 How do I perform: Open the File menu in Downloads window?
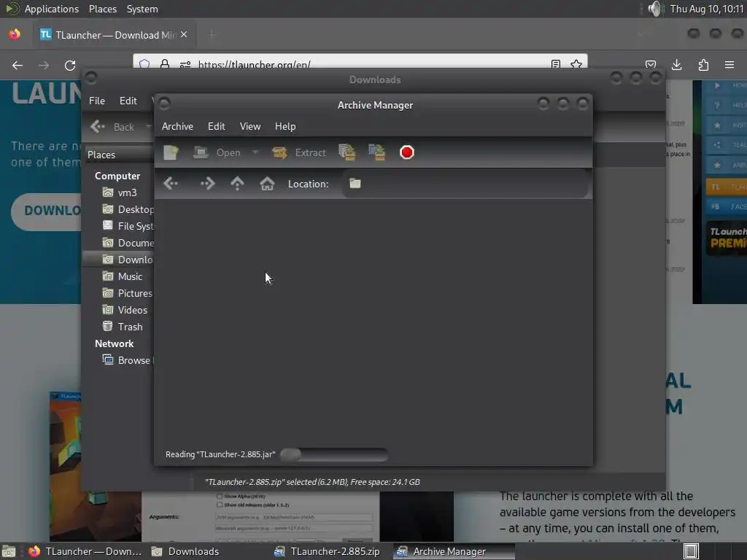[x=97, y=101]
